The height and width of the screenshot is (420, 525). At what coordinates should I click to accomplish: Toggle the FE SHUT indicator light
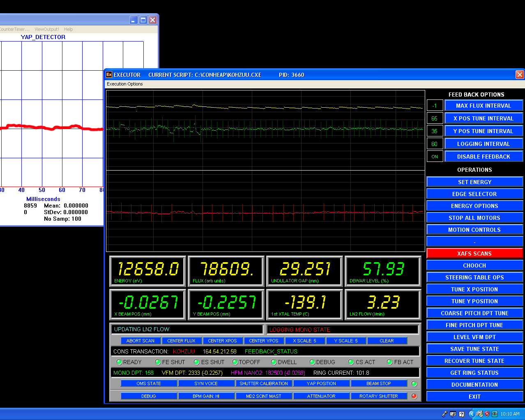(x=158, y=362)
